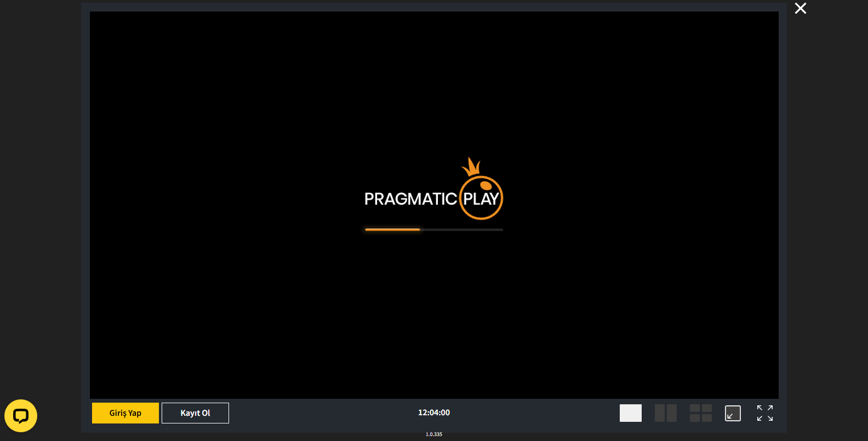Click the unfilled gray loading bar section
868x441 pixels.
click(461, 230)
